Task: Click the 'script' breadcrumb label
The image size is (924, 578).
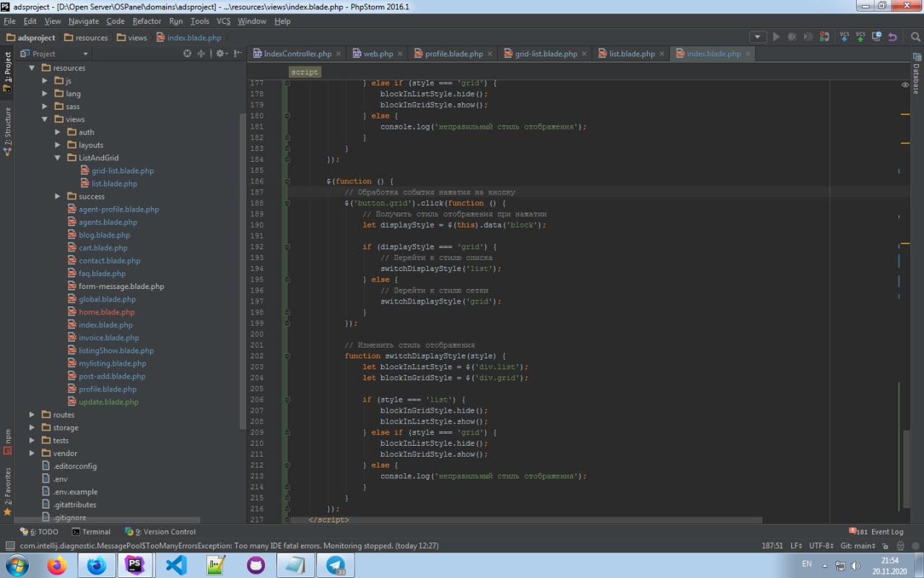Action: pyautogui.click(x=305, y=72)
